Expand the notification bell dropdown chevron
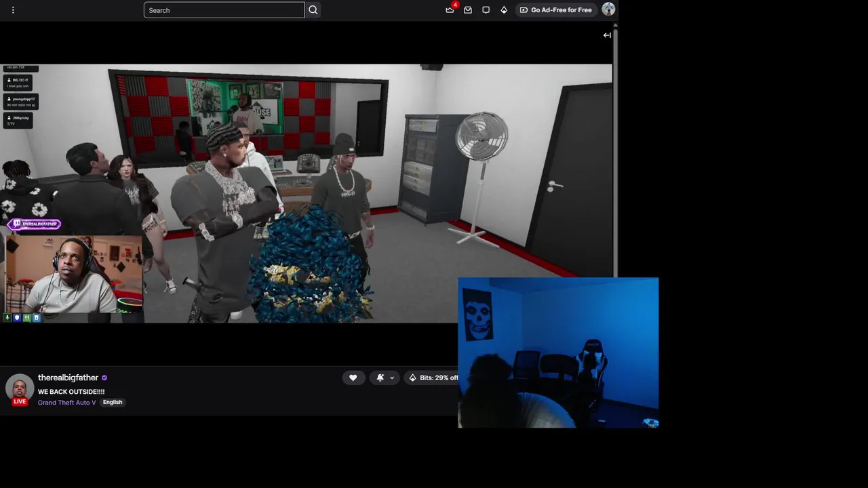 coord(392,378)
